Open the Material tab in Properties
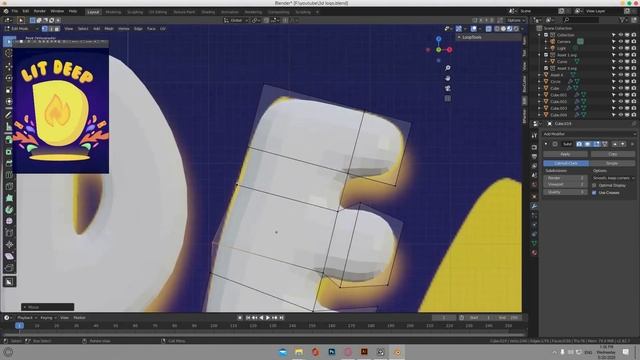Screen dimensions: 640x360 click(x=534, y=253)
